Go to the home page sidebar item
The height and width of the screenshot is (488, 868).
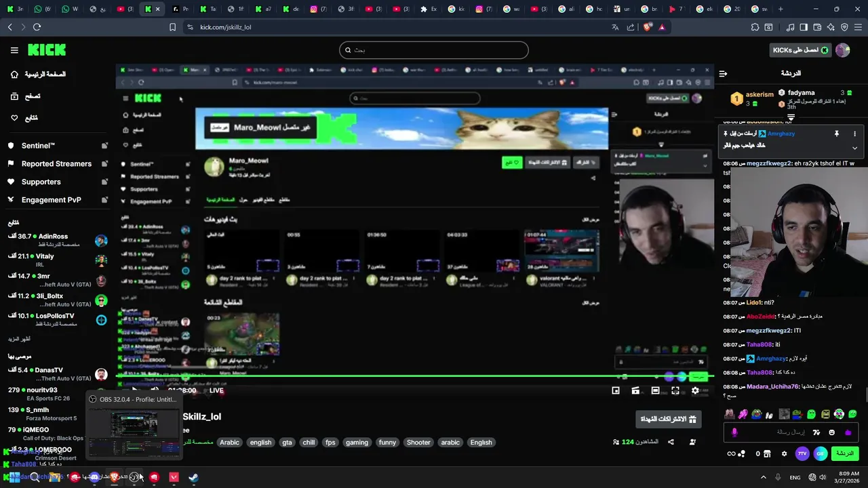point(39,74)
